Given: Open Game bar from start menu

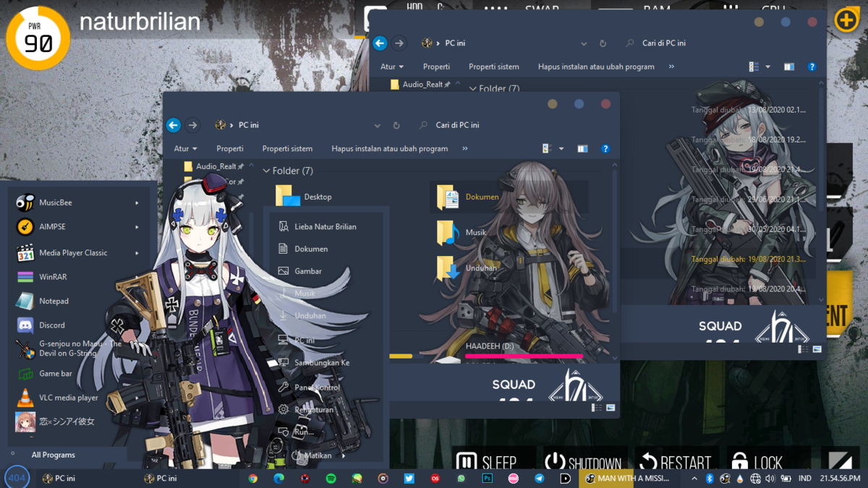Looking at the screenshot, I should tap(78, 374).
